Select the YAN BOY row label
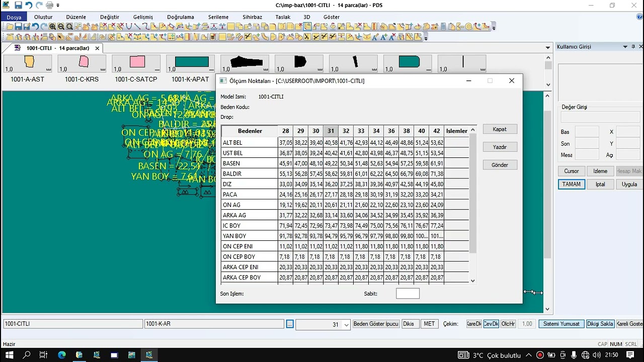Image resolution: width=644 pixels, height=362 pixels. [250, 236]
